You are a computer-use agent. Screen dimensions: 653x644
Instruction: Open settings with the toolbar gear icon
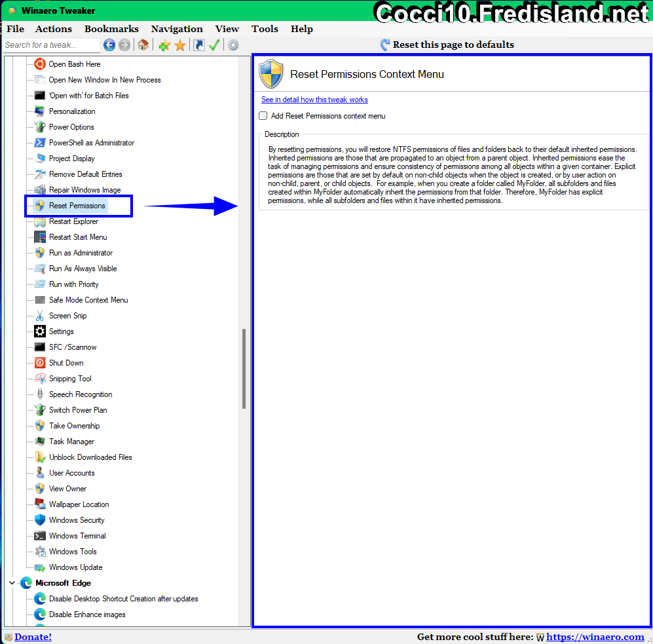(x=233, y=45)
